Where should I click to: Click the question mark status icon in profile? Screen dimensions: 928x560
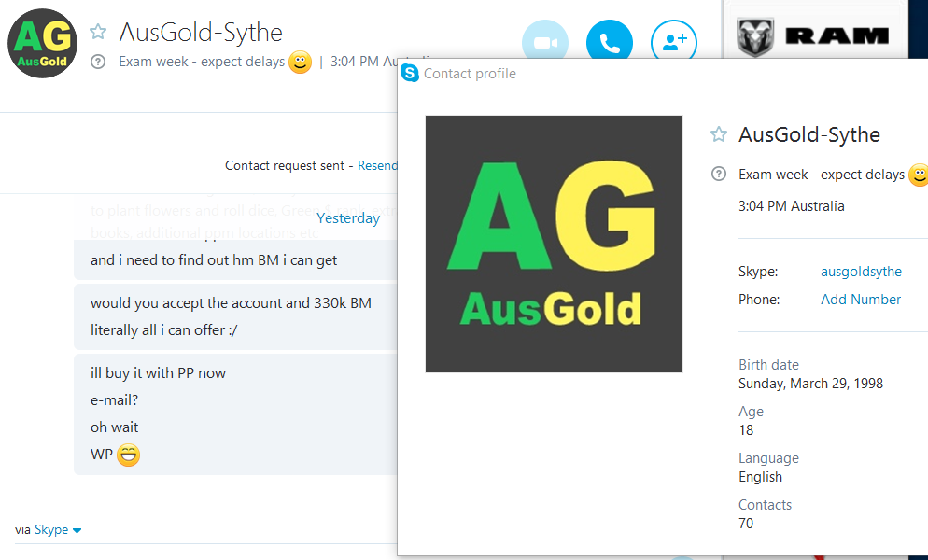[x=719, y=174]
